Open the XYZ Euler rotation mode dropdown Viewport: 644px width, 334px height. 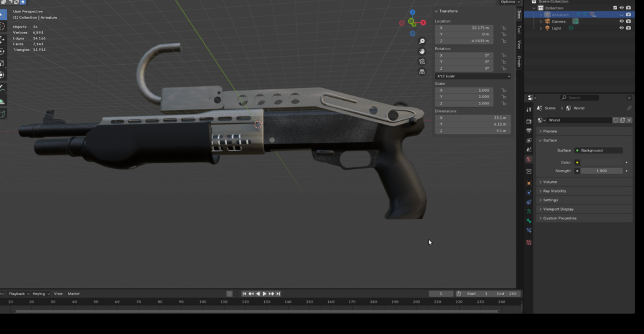click(473, 76)
